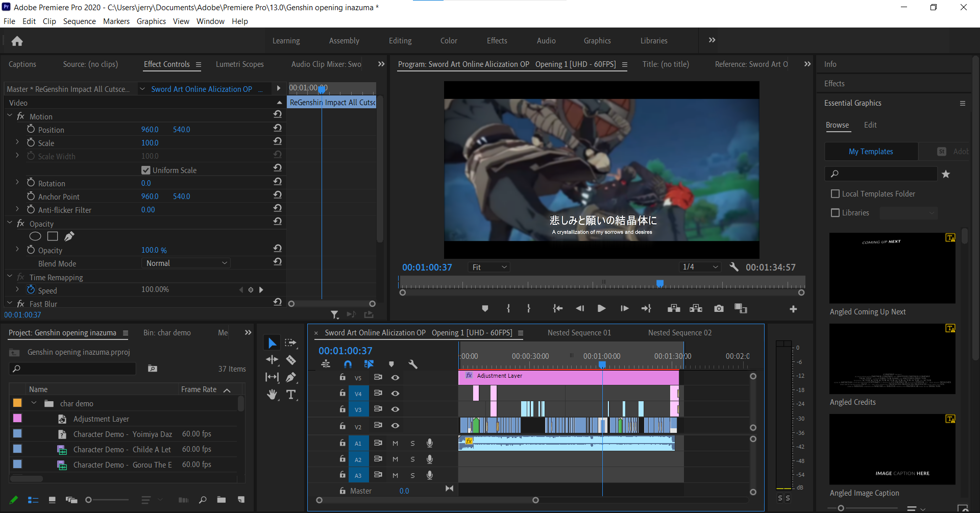Open Program monitor settings wrench
This screenshot has height=513, width=980.
pos(734,267)
